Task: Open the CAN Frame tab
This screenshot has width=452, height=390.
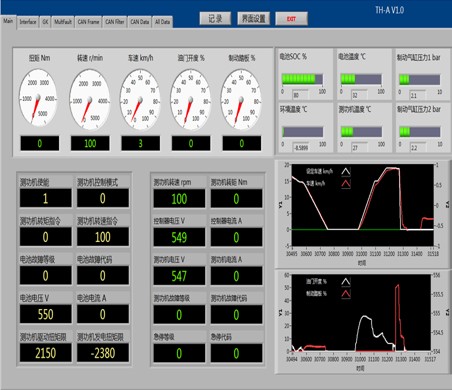Action: pos(88,22)
